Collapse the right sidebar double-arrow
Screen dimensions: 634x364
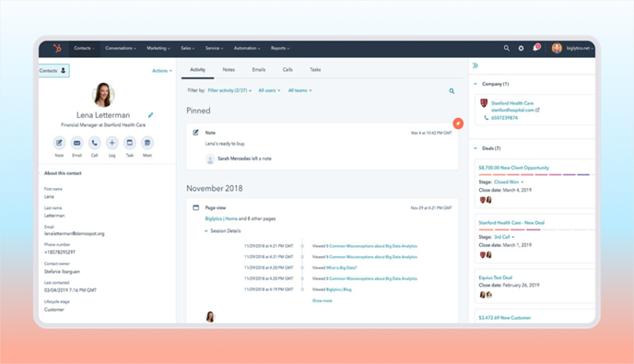pos(475,65)
